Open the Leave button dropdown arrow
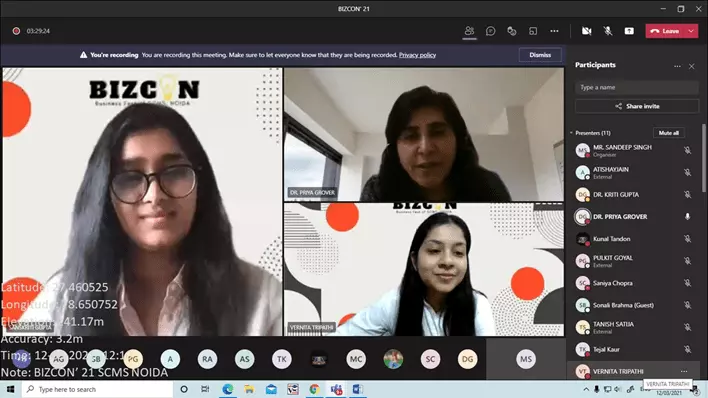The height and width of the screenshot is (398, 708). tap(691, 31)
